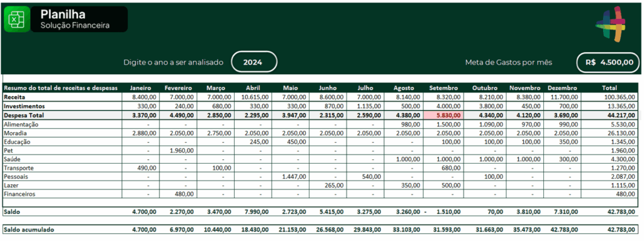Select the Lazer row label
The width and height of the screenshot is (644, 241).
point(11,185)
